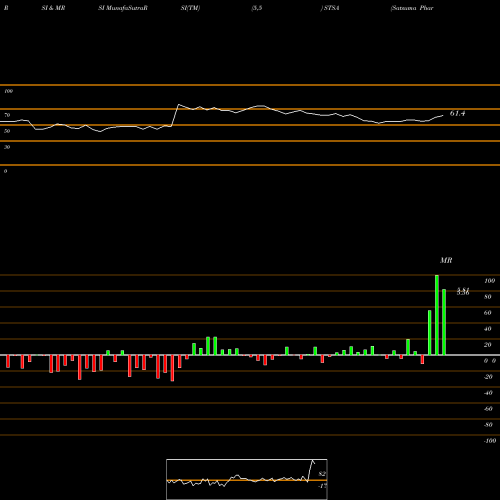
Task: Click the -100 label on MR axis
Action: (x=490, y=441)
